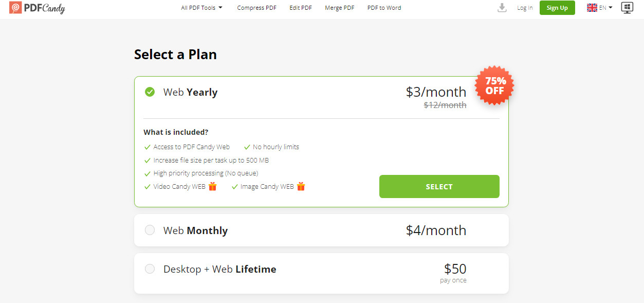
Task: Click the PDF Candy logo
Action: [x=37, y=8]
